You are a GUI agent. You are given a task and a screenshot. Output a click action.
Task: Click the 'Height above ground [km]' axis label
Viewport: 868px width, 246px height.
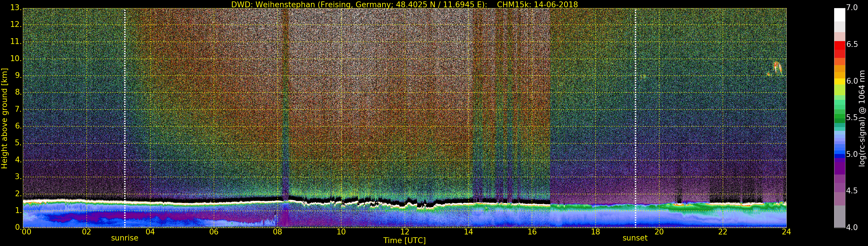pyautogui.click(x=4, y=118)
